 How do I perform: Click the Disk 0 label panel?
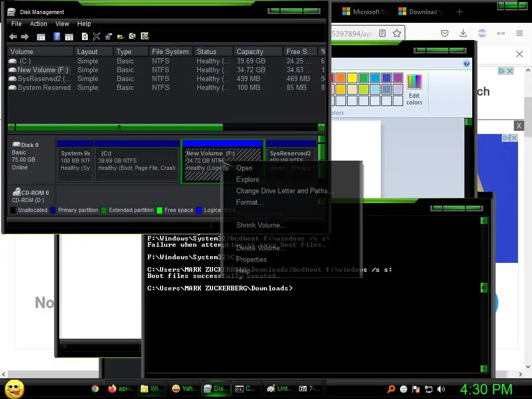pos(32,160)
